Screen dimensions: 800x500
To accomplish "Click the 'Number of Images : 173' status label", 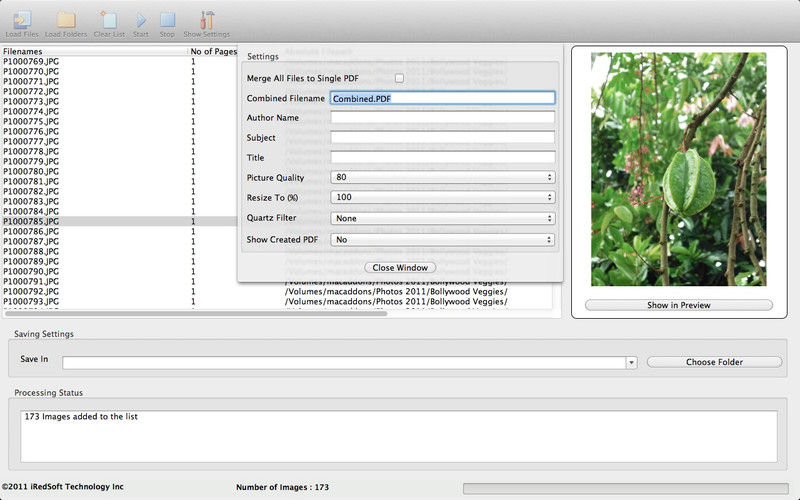I will 282,487.
